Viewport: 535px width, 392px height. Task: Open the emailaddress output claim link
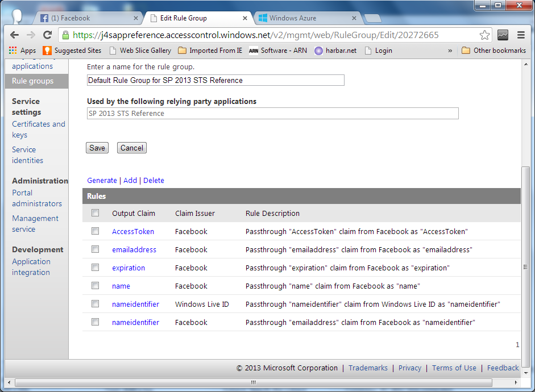(x=134, y=249)
